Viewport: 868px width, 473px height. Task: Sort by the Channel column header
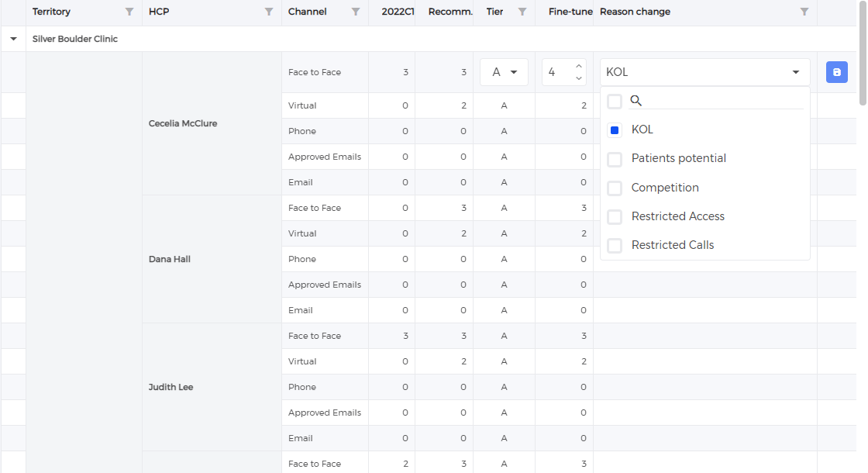(x=307, y=12)
